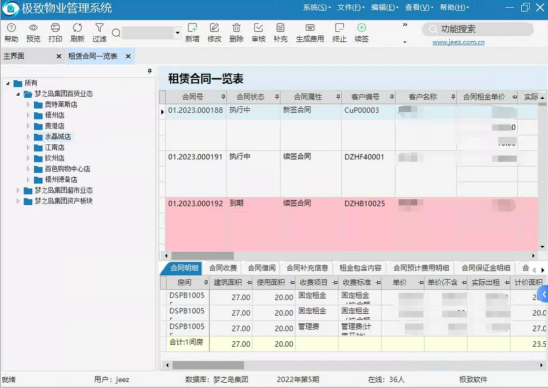
Task: Click the pin icon in 合同状态 column header
Action: pyautogui.click(x=277, y=97)
